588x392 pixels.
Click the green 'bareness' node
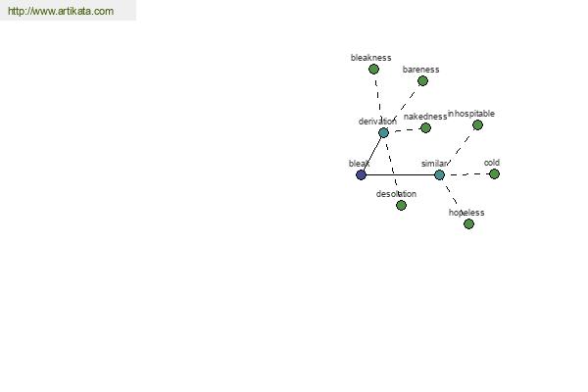[422, 81]
